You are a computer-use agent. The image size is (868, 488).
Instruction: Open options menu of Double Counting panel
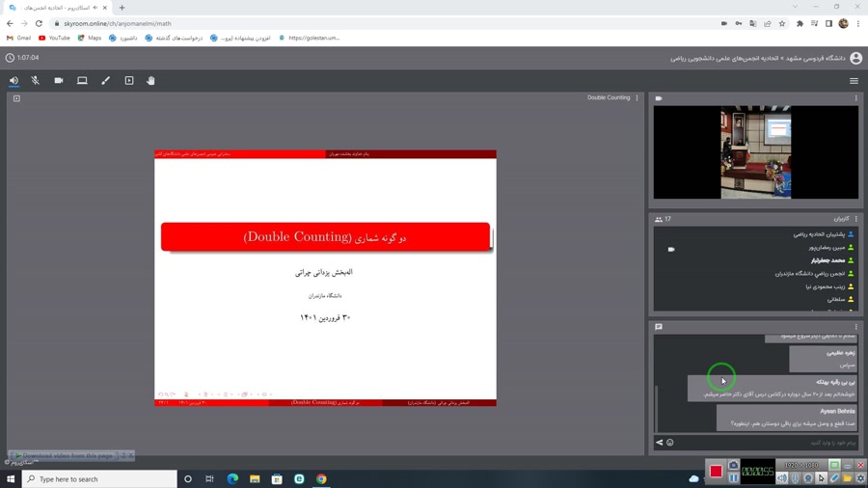point(637,98)
